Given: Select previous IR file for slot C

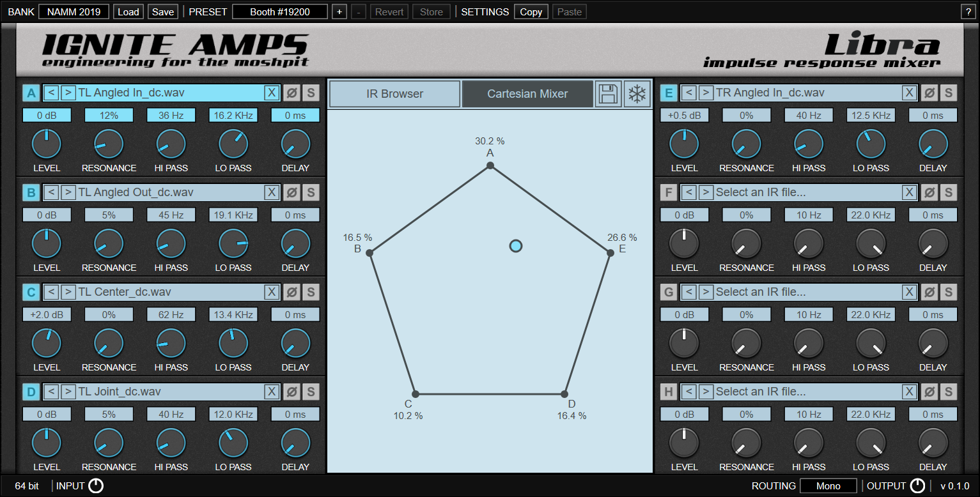Looking at the screenshot, I should click(52, 292).
